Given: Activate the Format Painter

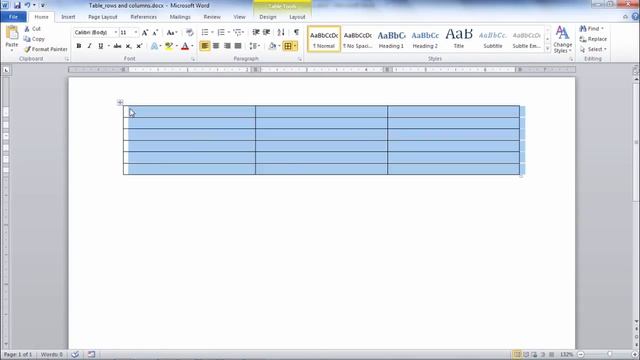Looking at the screenshot, I should coord(45,49).
